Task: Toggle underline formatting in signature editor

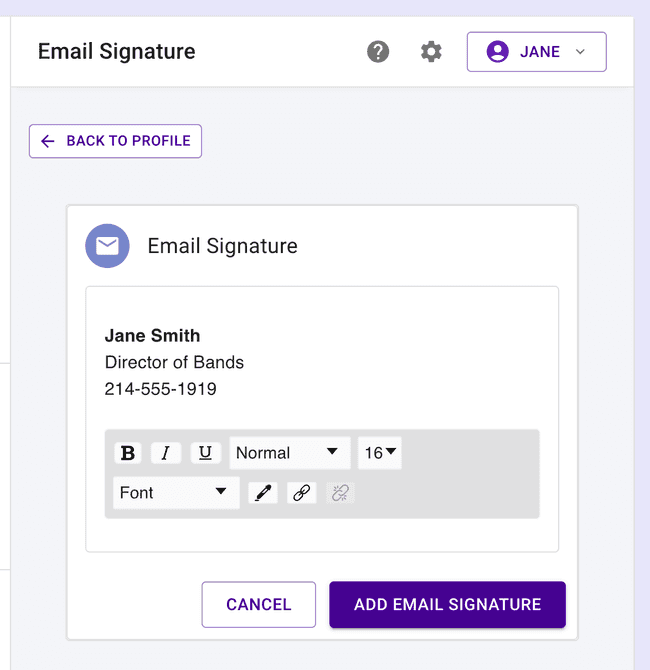Action: pyautogui.click(x=205, y=453)
